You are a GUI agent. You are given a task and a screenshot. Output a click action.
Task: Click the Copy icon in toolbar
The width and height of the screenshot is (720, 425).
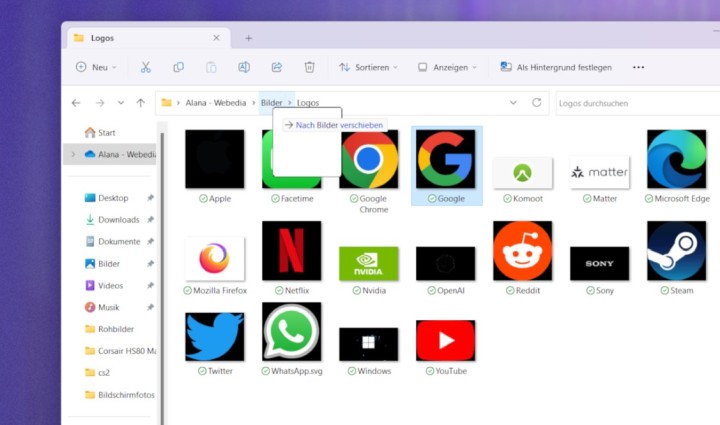tap(178, 67)
